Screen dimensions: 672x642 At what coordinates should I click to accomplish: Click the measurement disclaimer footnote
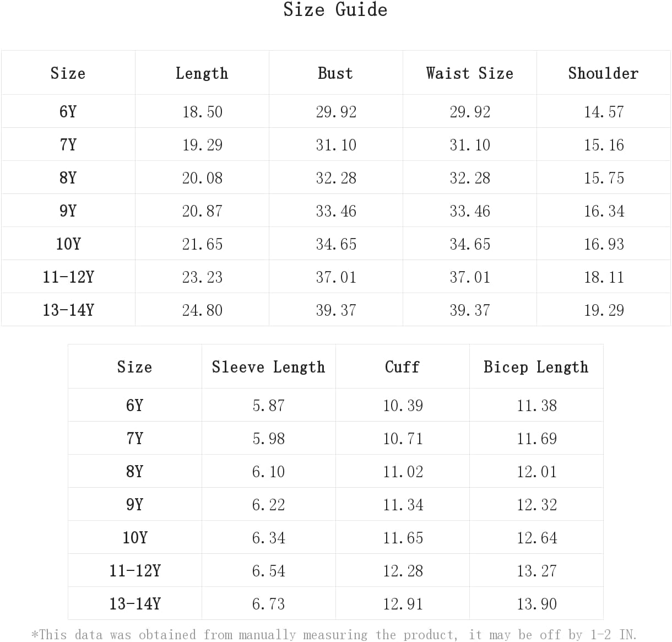tap(334, 634)
